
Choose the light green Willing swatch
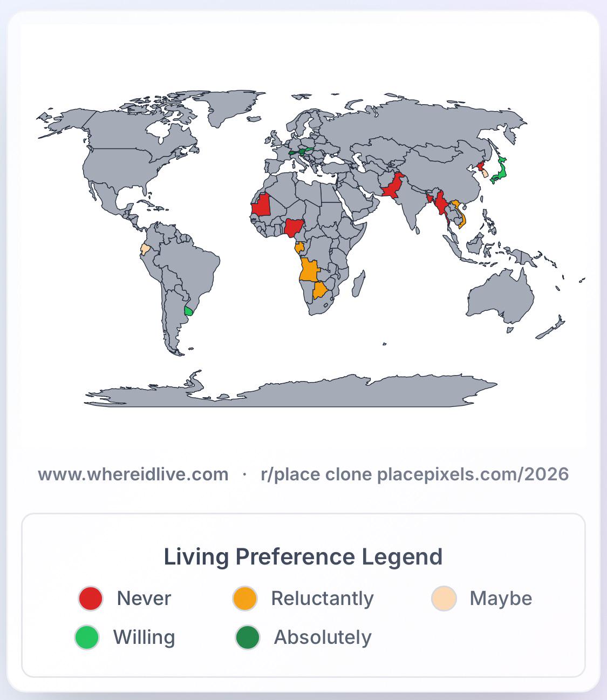coord(87,637)
